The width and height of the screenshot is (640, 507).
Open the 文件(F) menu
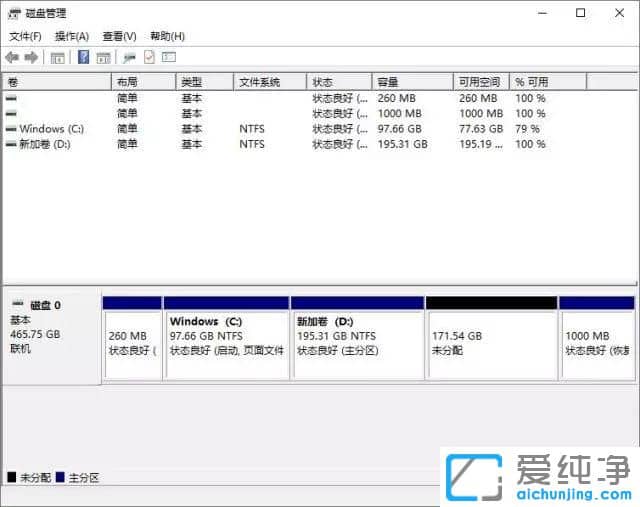tap(25, 36)
